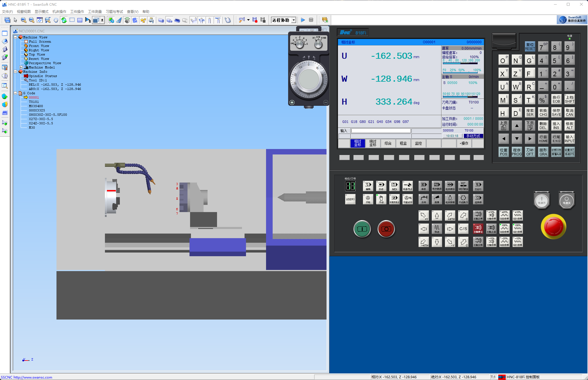
Task: Click the 输入 input field on CNC screen
Action: [x=381, y=131]
